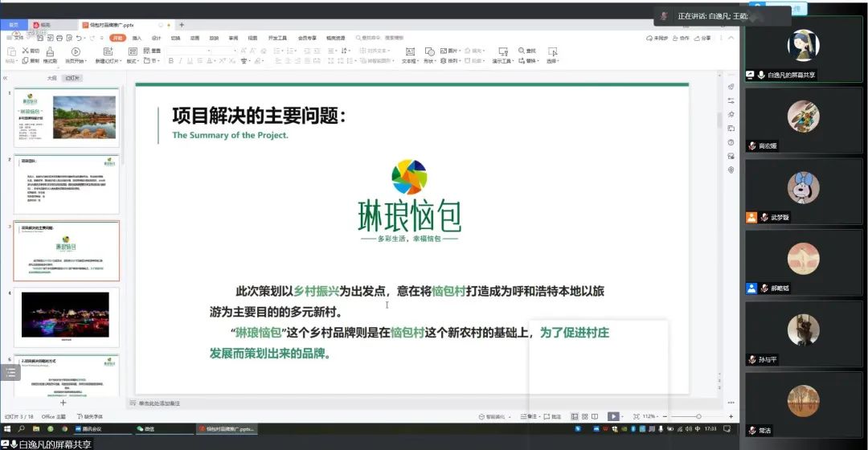Select the Home (开始) ribbon tab

(x=118, y=39)
